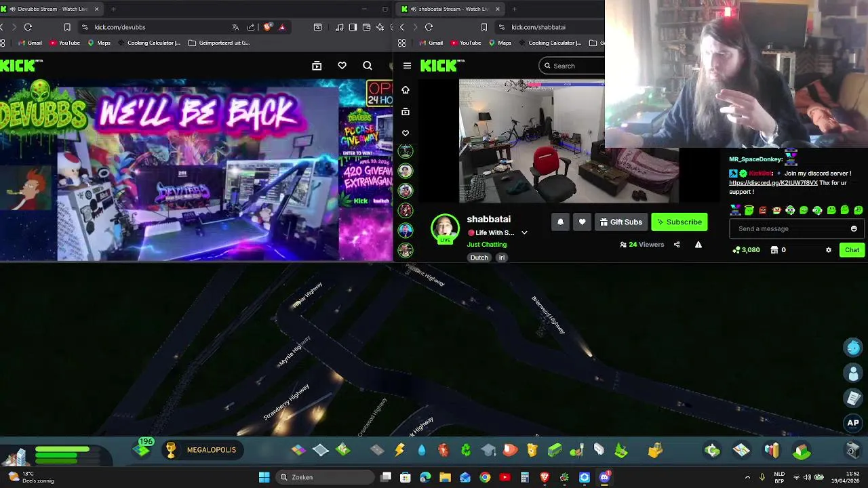
Task: Click the heart follow button on shabbatai channel
Action: 582,222
